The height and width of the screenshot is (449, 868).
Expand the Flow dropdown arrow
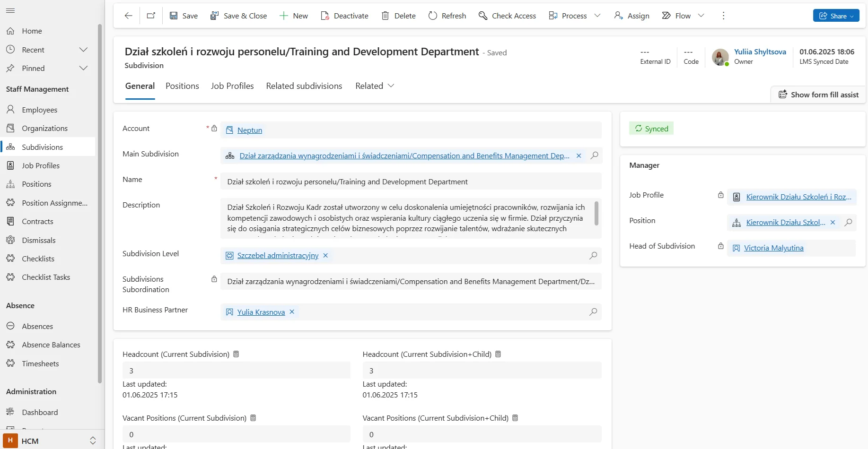pos(701,16)
